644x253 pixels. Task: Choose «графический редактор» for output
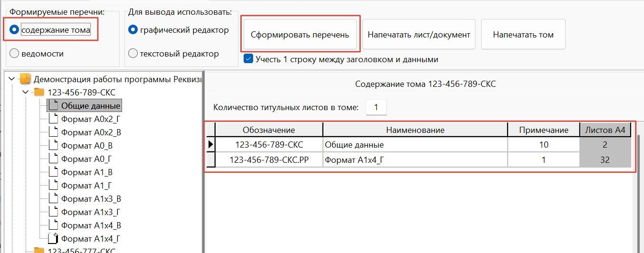click(x=133, y=30)
